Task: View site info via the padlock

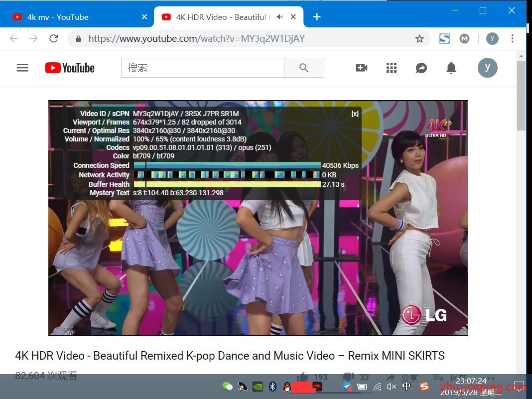Action: 78,39
